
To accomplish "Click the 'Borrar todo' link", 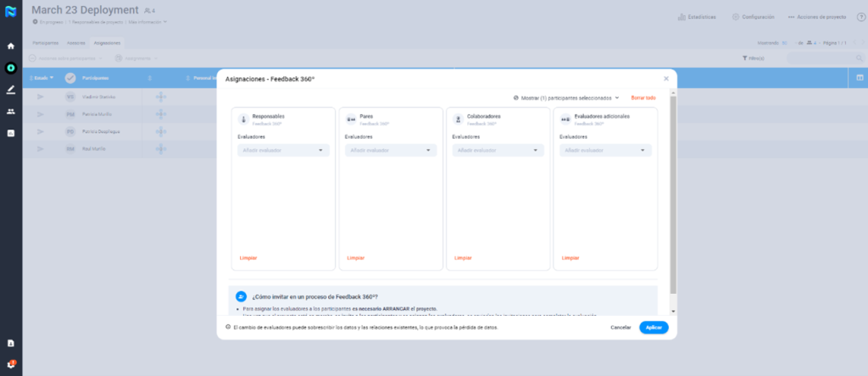I will 643,97.
